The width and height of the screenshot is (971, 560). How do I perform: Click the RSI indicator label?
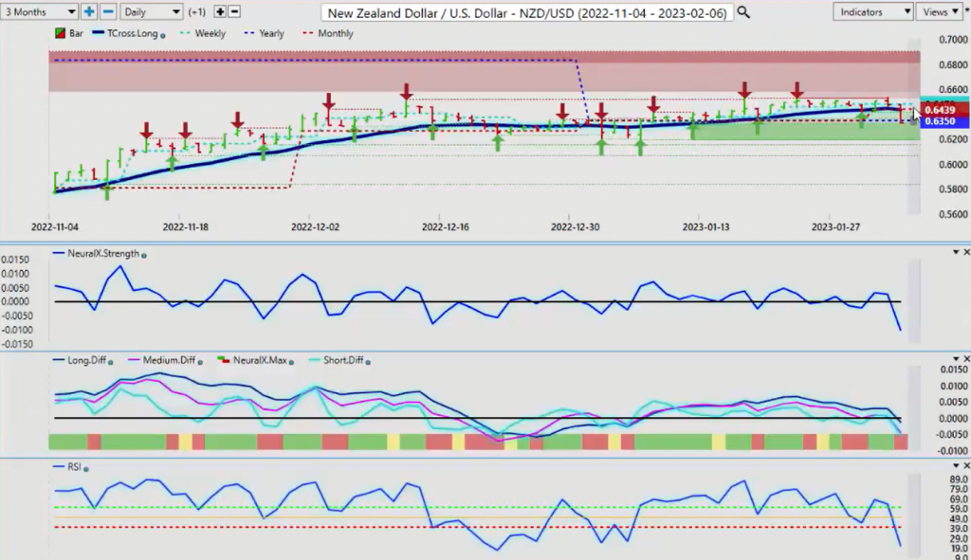click(74, 466)
